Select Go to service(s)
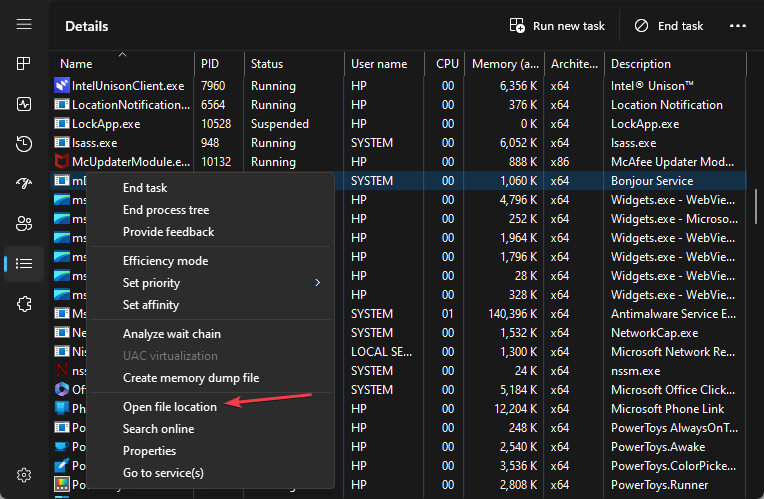The width and height of the screenshot is (764, 499). (x=163, y=473)
